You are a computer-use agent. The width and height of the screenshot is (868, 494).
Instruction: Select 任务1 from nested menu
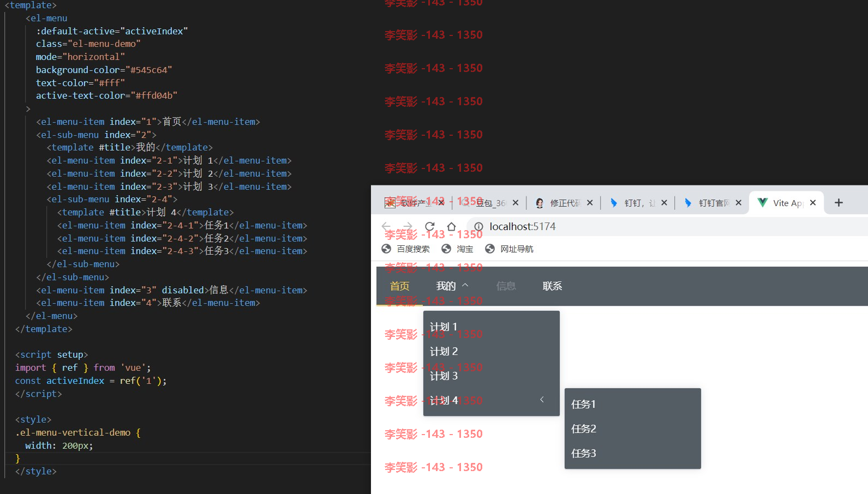click(x=633, y=404)
